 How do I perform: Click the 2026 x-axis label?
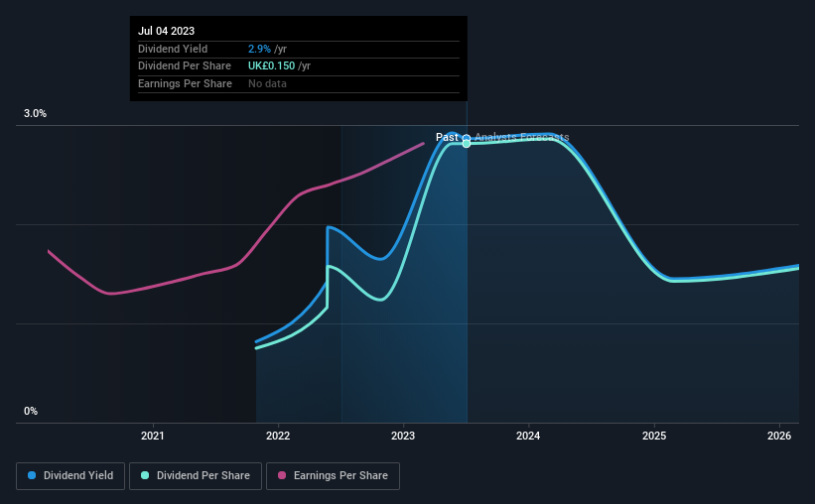coord(779,436)
